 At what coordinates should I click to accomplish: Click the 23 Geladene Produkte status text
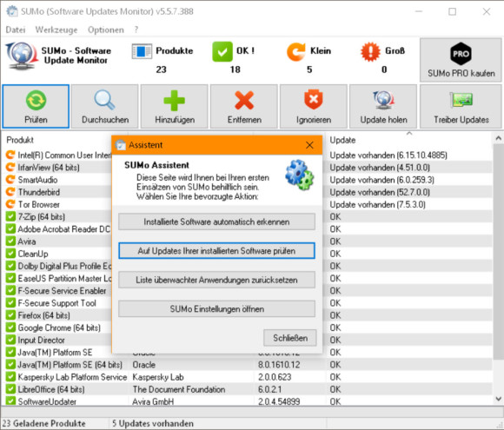point(44,423)
